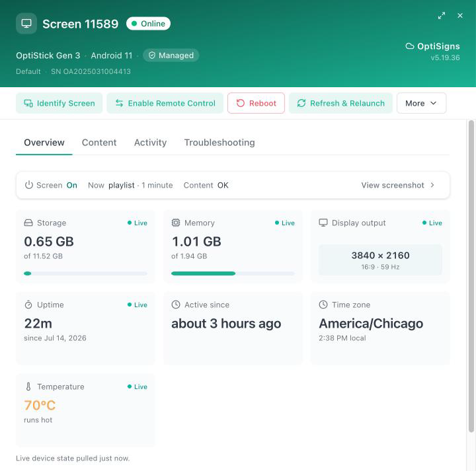Close the Screen 11589 panel

(460, 15)
